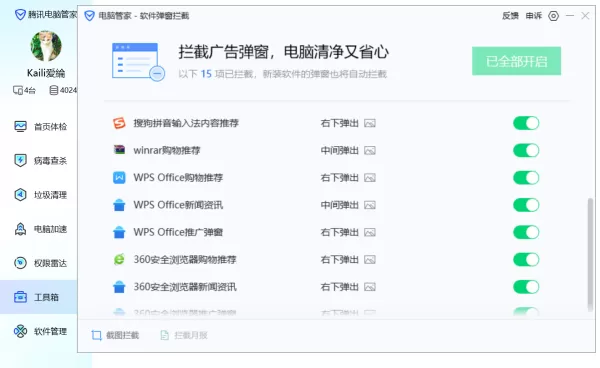Click 申诉 in the title bar

pyautogui.click(x=533, y=16)
